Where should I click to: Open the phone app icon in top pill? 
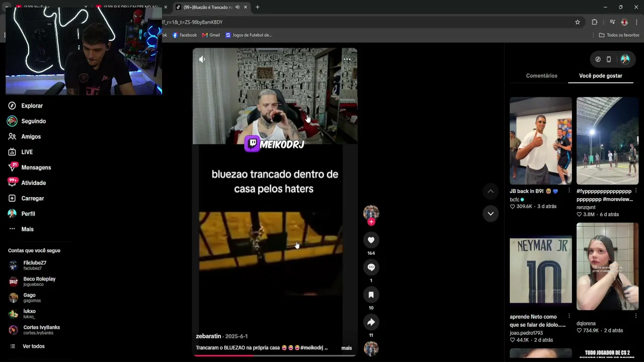[x=608, y=59]
